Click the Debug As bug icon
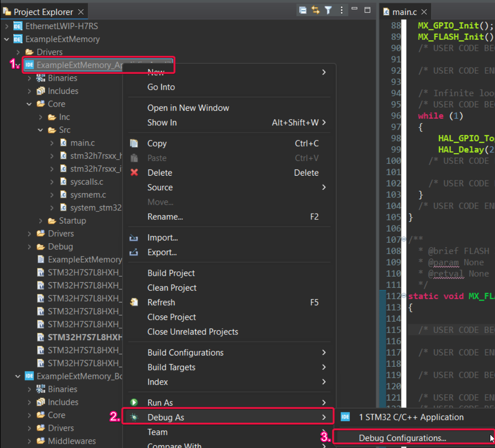This screenshot has width=495, height=448. click(134, 417)
